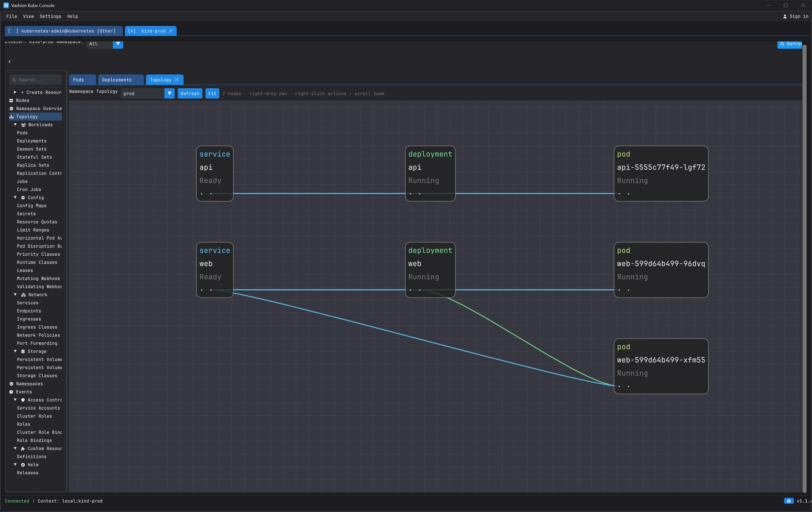This screenshot has width=812, height=512.
Task: Open Ingresses in the sidebar
Action: point(29,319)
